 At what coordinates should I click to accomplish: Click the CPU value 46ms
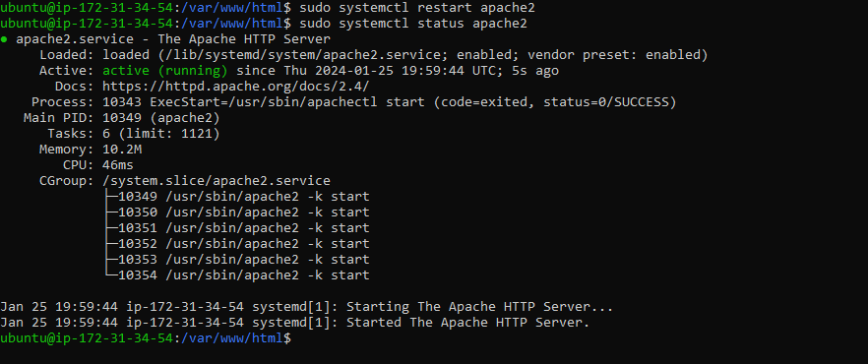click(x=118, y=165)
